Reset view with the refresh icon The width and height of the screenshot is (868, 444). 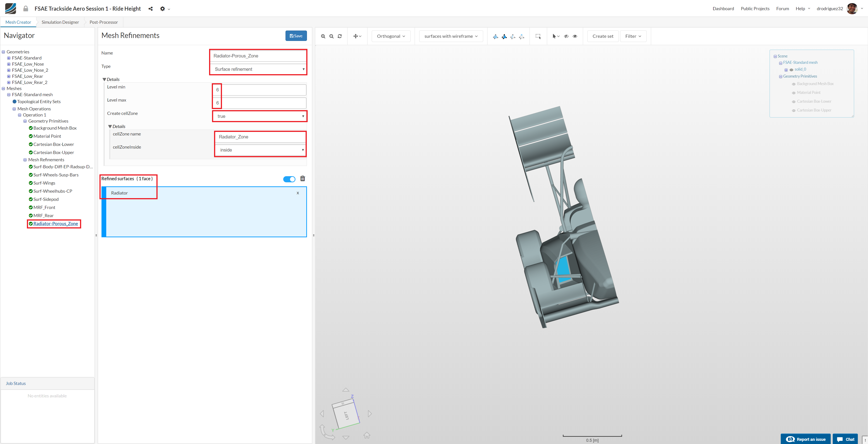[340, 36]
